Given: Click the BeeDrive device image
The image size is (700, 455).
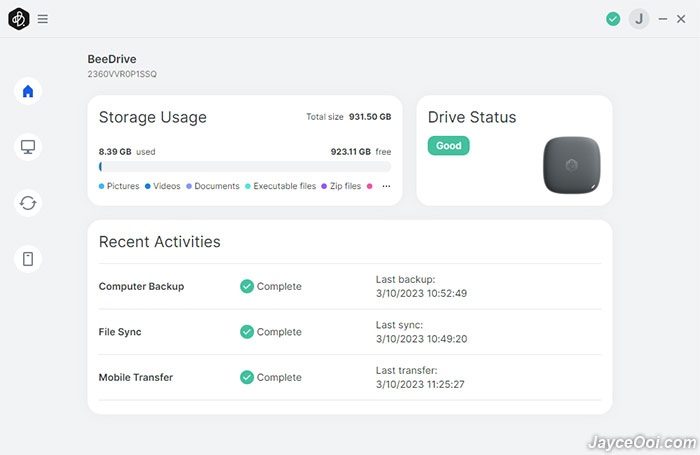Looking at the screenshot, I should [x=571, y=165].
